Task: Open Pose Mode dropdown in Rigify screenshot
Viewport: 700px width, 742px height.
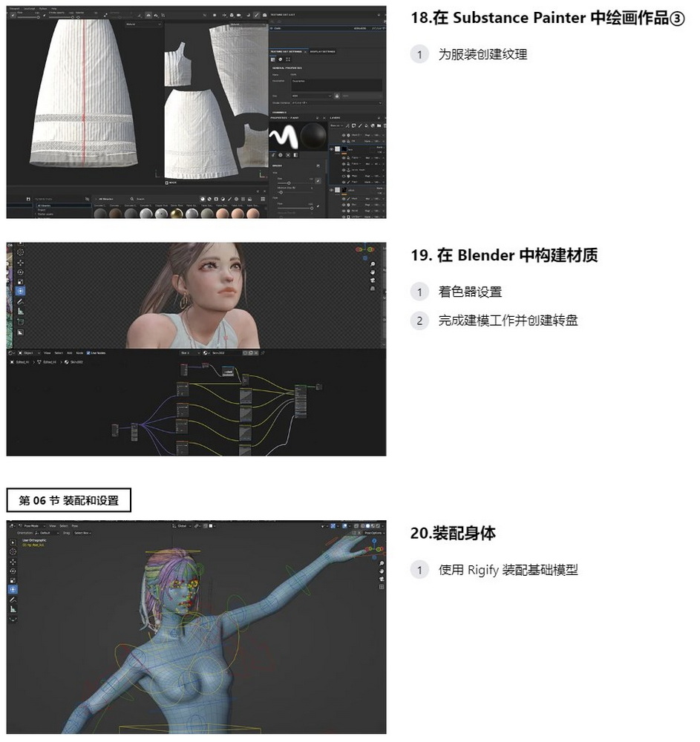Action: 32,526
